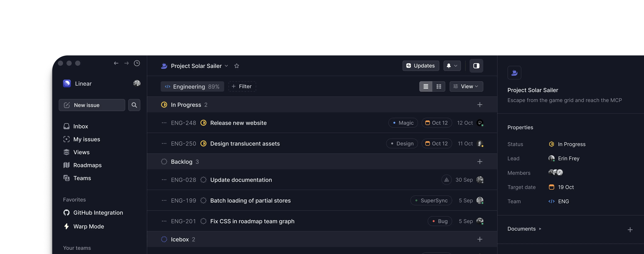Switch to list view layout
The width and height of the screenshot is (644, 254).
(426, 86)
